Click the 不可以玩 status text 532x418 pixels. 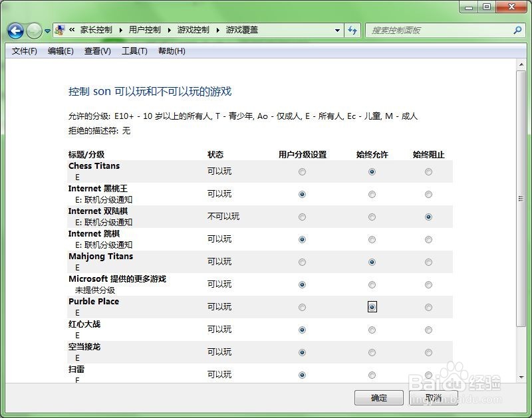tap(223, 216)
